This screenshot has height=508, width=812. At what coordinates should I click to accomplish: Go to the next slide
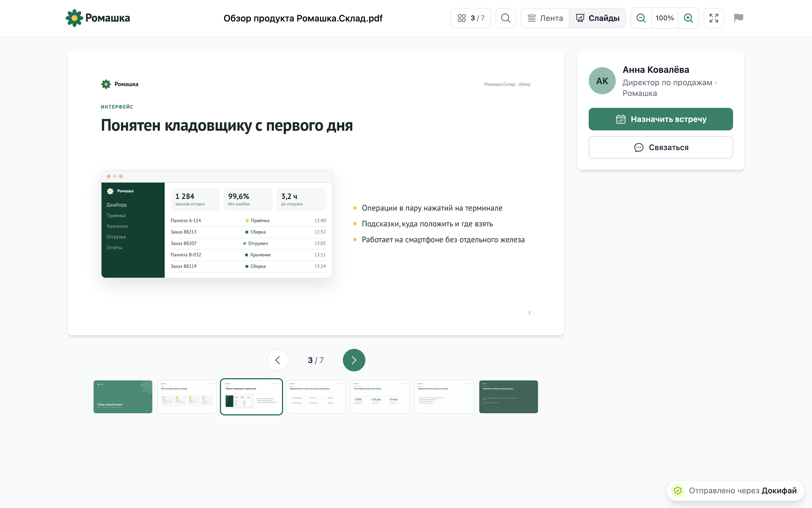354,360
